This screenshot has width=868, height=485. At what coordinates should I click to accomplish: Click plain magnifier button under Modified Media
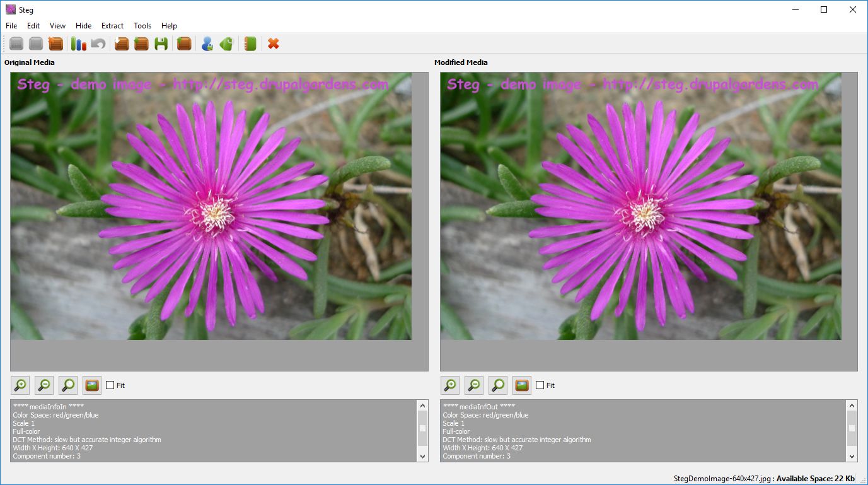click(x=498, y=385)
